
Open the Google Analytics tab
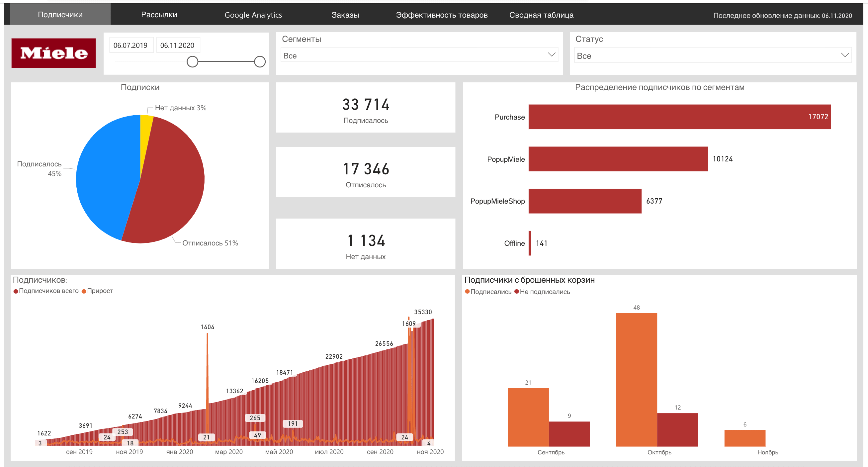(x=253, y=15)
